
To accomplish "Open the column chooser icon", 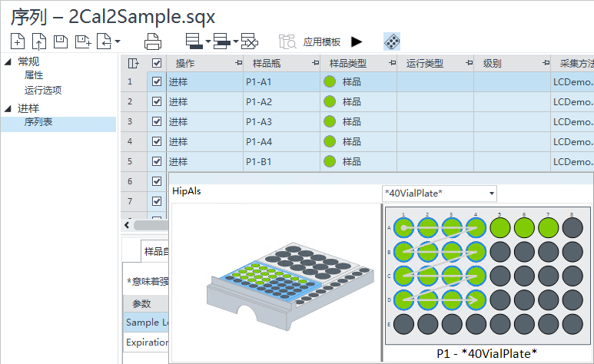I will [134, 63].
